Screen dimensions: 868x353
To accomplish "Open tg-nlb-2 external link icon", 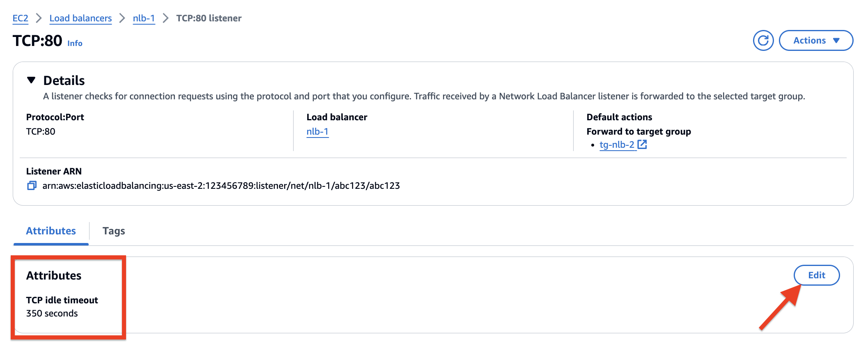I will tap(642, 144).
